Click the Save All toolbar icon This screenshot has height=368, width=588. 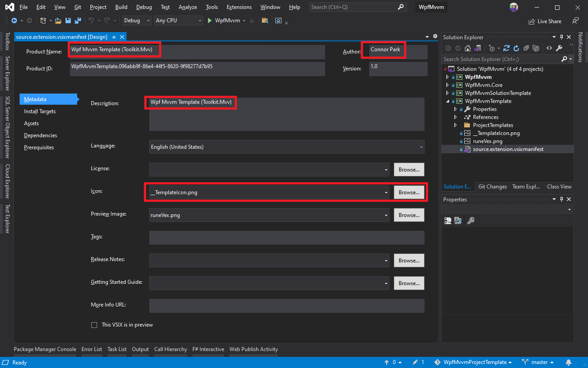tap(78, 20)
